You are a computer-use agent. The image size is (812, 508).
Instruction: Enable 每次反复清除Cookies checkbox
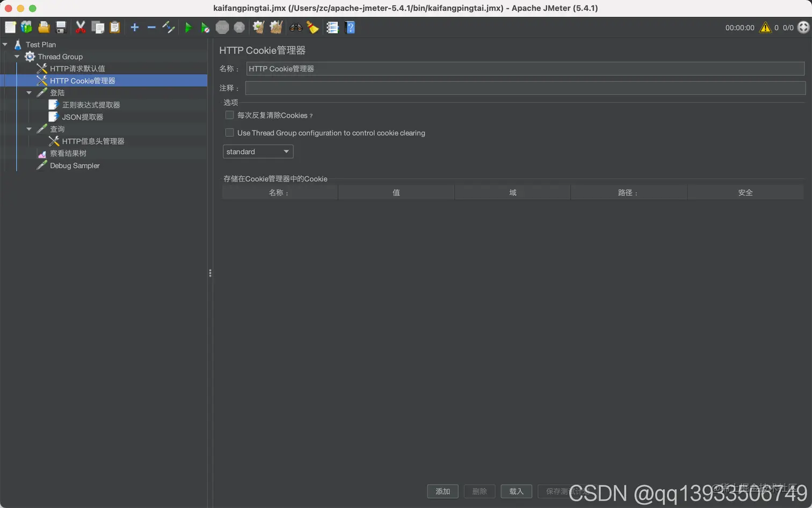229,115
